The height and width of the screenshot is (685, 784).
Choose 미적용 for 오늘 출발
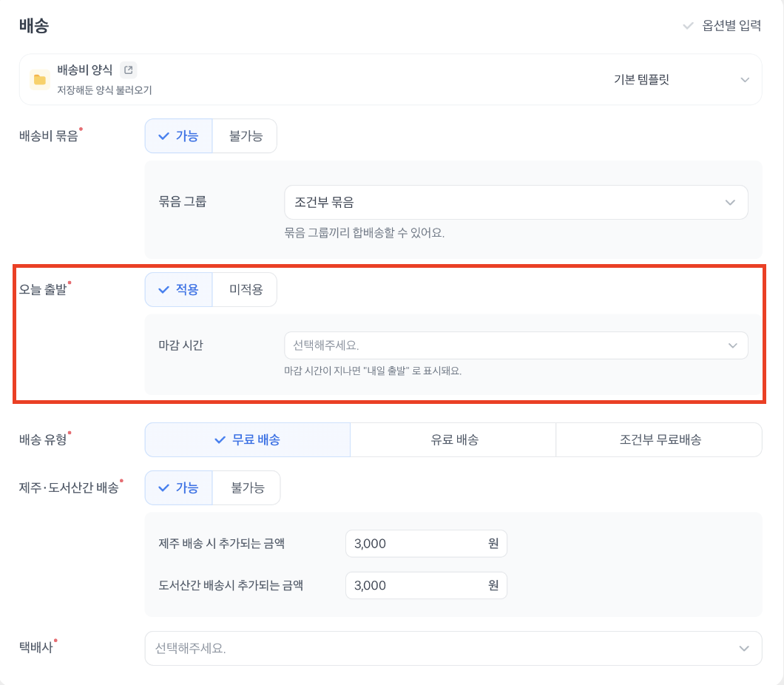click(x=245, y=289)
